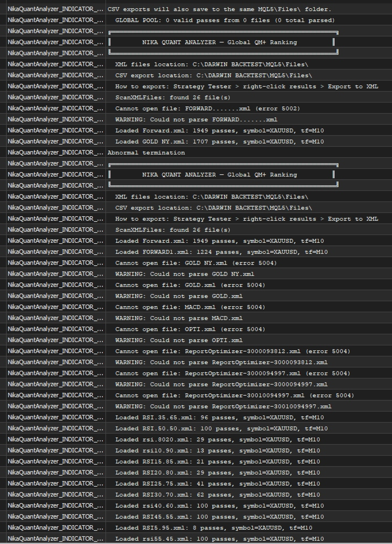Select 'Cannot open file: ReportOptimizer-30010094997.xml' row

point(196,395)
